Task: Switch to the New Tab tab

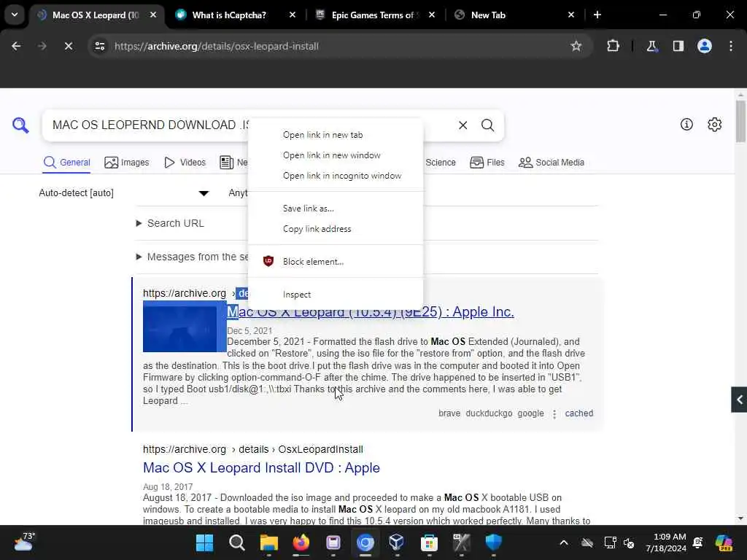Action: pyautogui.click(x=488, y=15)
